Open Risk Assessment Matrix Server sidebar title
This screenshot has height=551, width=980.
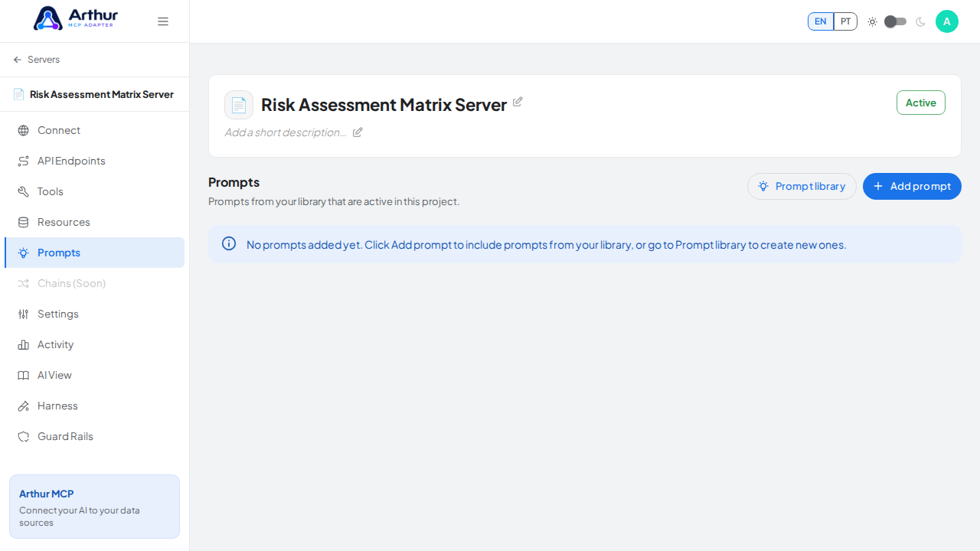(x=94, y=94)
